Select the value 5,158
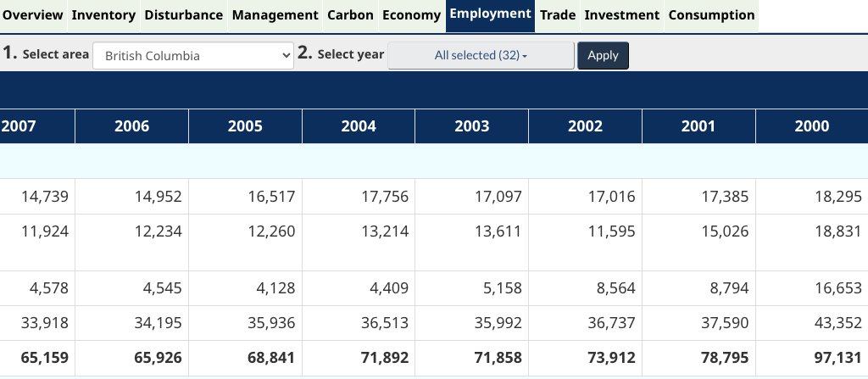The image size is (868, 379). coord(503,288)
